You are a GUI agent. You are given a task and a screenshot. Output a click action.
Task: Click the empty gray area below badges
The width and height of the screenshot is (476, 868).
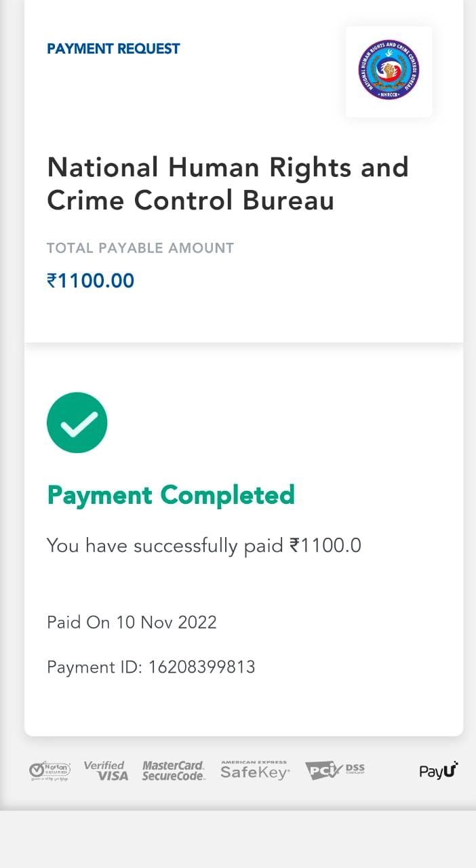[237, 840]
